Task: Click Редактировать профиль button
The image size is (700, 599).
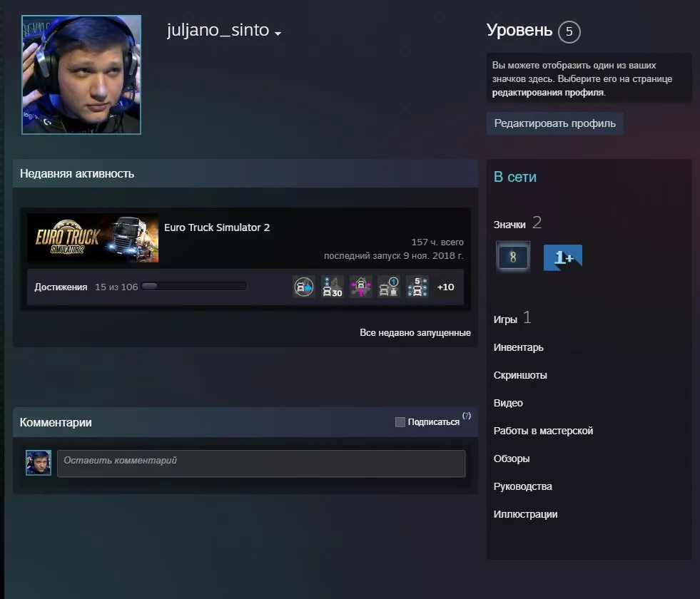Action: pyautogui.click(x=555, y=123)
